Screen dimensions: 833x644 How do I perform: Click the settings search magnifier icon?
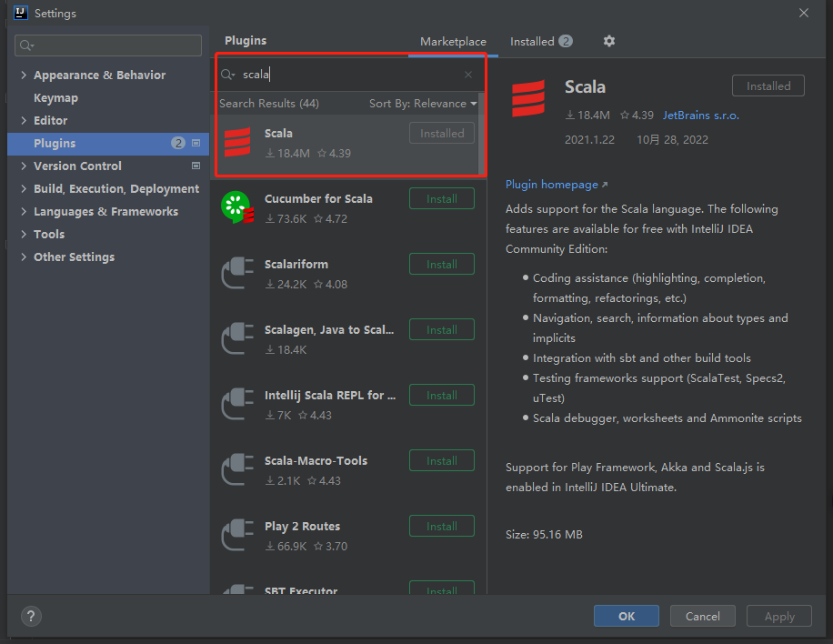[26, 45]
